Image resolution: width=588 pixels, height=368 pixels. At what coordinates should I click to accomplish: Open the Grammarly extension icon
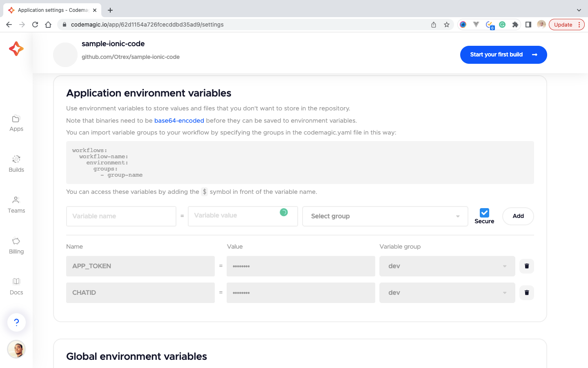[502, 25]
